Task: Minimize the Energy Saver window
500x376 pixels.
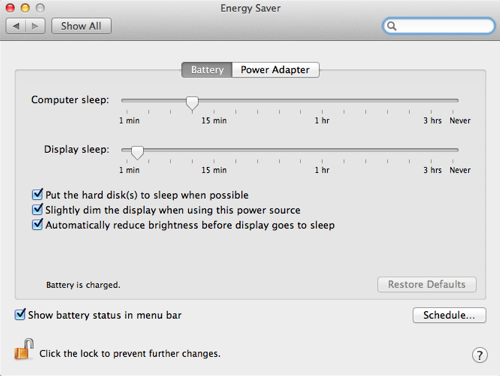Action: point(25,8)
